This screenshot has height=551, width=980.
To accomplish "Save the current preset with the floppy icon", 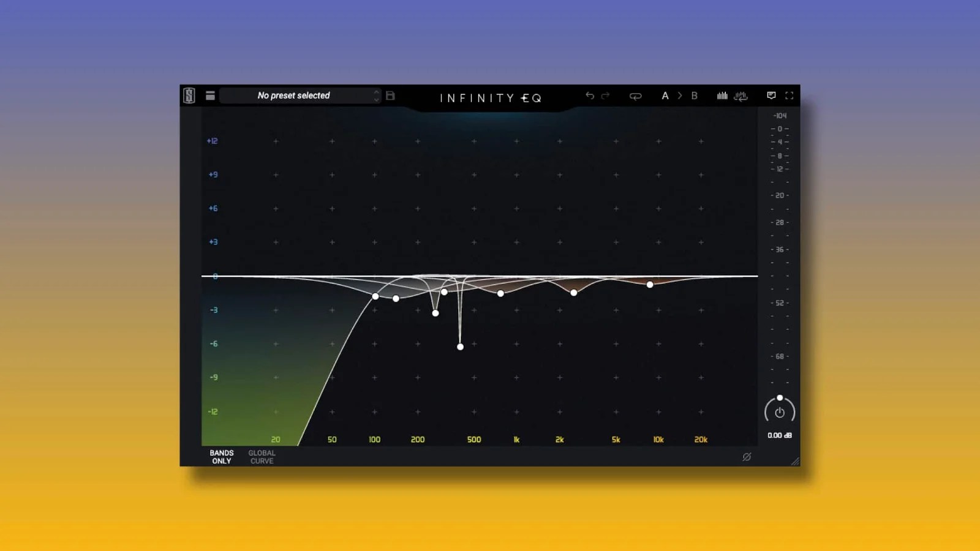I will 390,96.
